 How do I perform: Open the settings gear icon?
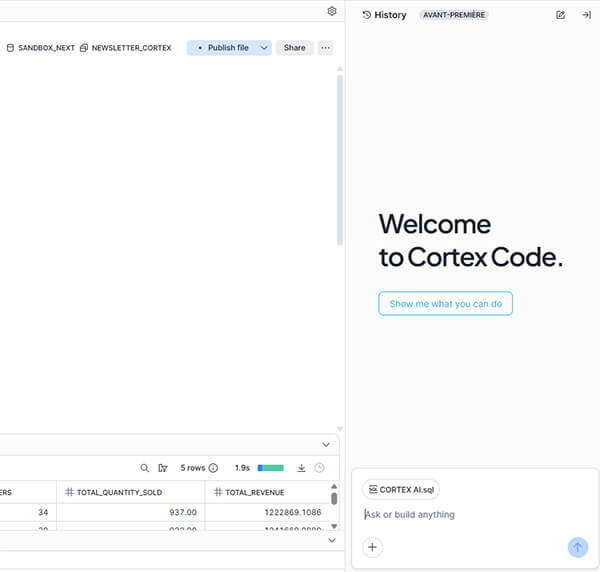332,11
